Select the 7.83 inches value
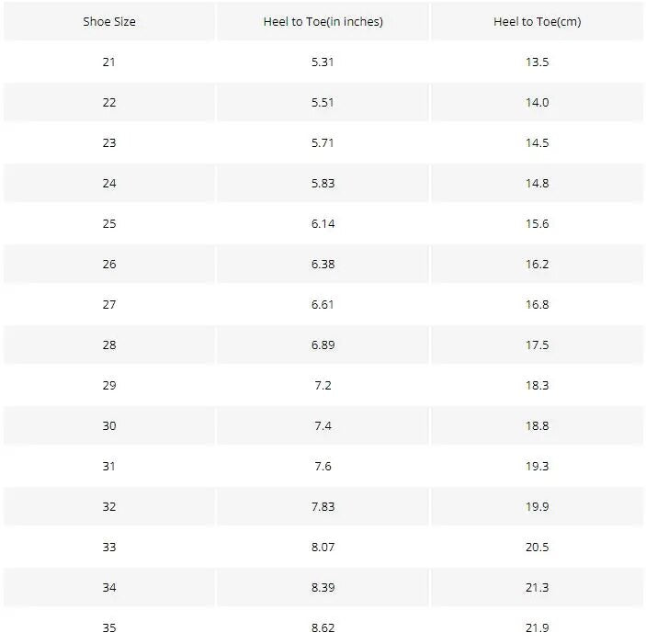This screenshot has width=646, height=644. [323, 507]
